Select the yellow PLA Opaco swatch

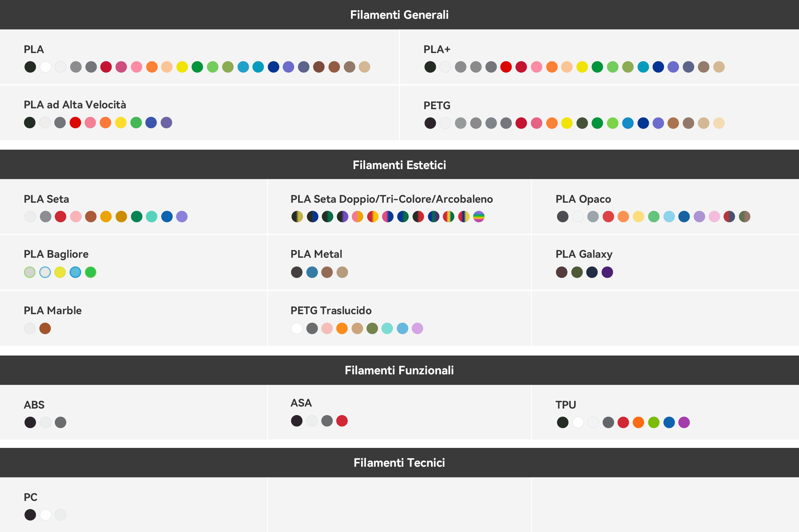coord(638,216)
